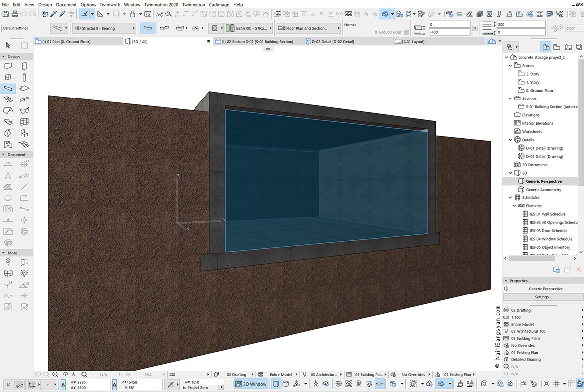Select the Text tool in the Document toolbox
The width and height of the screenshot is (584, 392).
[8, 176]
